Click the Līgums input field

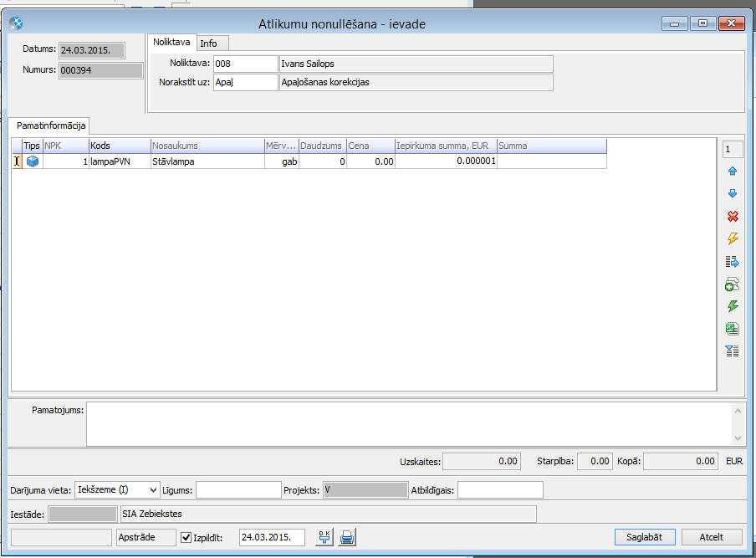pos(238,490)
